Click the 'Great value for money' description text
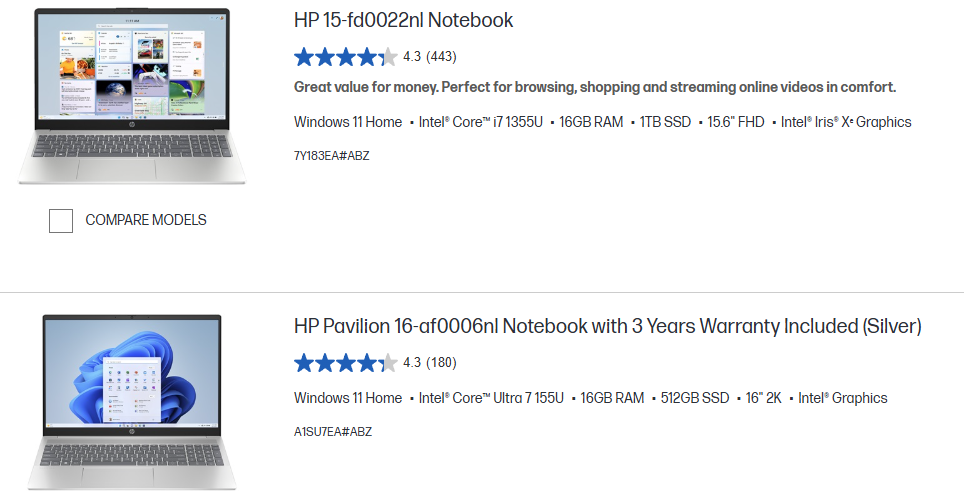 point(595,87)
